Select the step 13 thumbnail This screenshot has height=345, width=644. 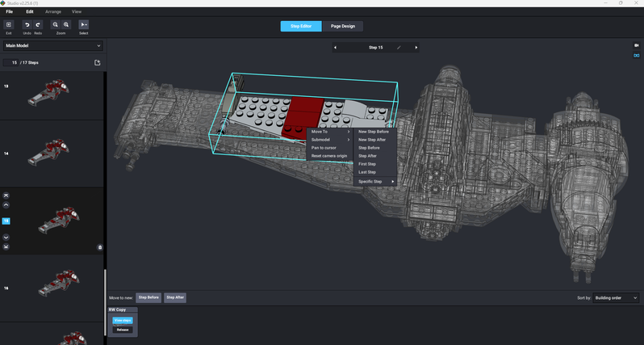(52, 95)
